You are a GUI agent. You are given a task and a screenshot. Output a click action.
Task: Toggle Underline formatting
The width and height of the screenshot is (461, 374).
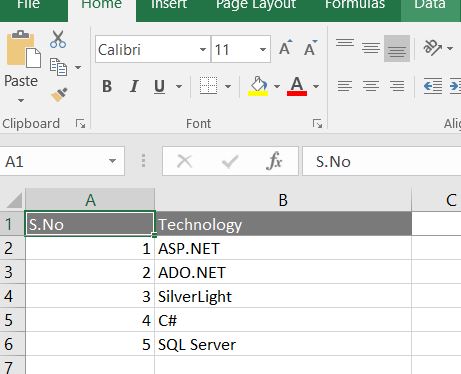(x=160, y=86)
